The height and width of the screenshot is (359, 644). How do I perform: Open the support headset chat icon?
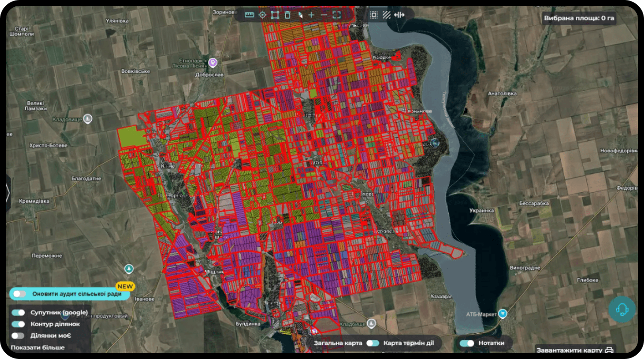622,309
